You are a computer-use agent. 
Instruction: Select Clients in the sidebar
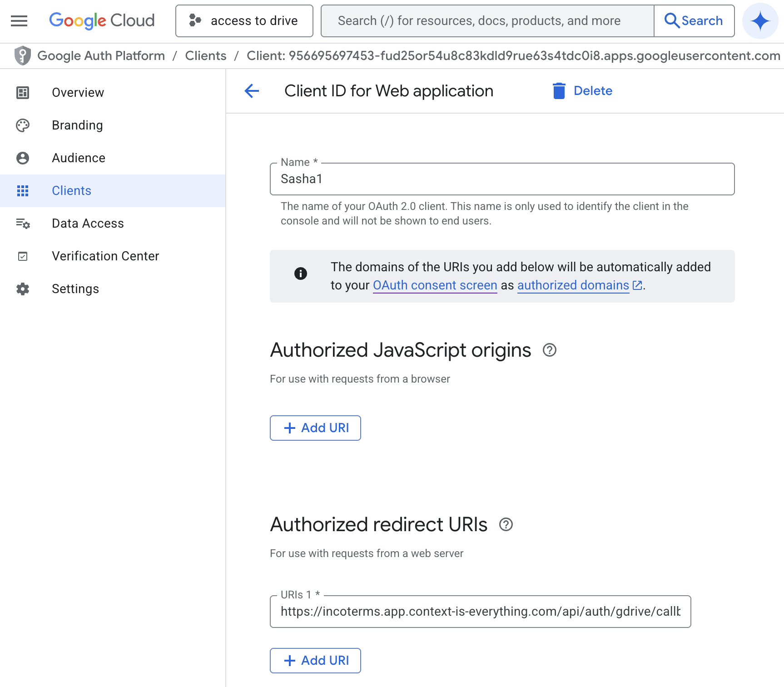click(x=71, y=190)
